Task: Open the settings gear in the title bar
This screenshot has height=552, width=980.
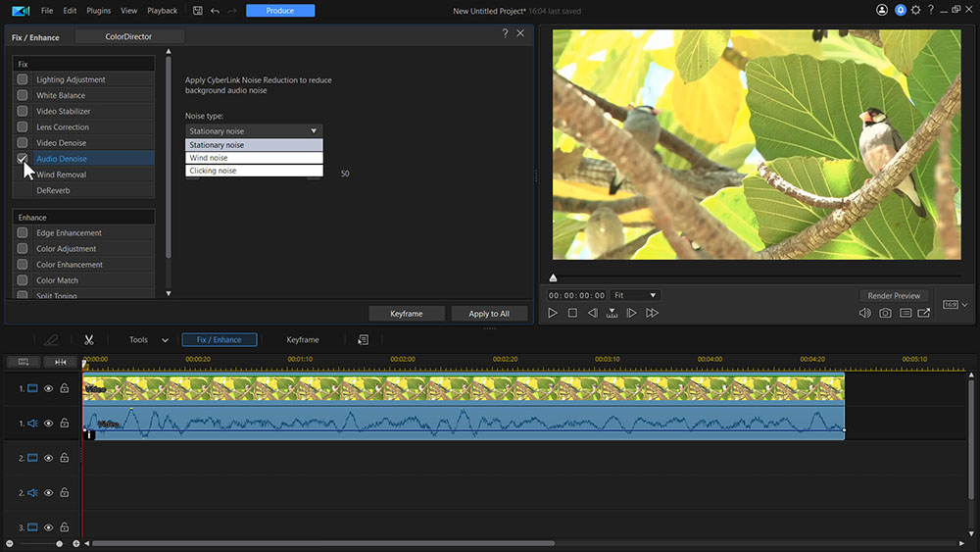Action: 915,11
